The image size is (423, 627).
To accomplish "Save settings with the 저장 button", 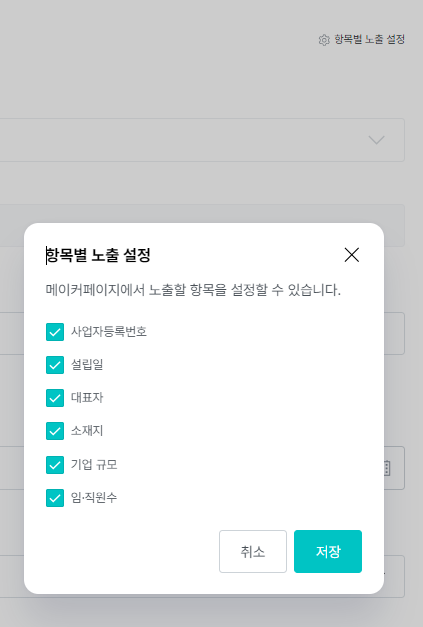I will point(328,551).
